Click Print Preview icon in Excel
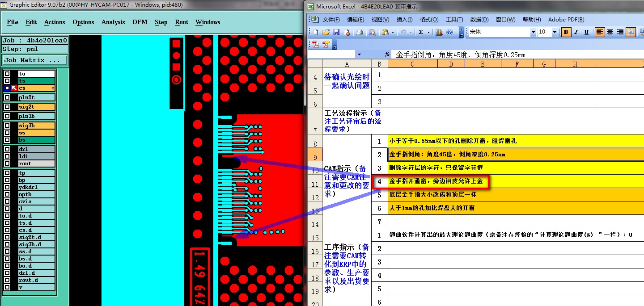 (372, 32)
